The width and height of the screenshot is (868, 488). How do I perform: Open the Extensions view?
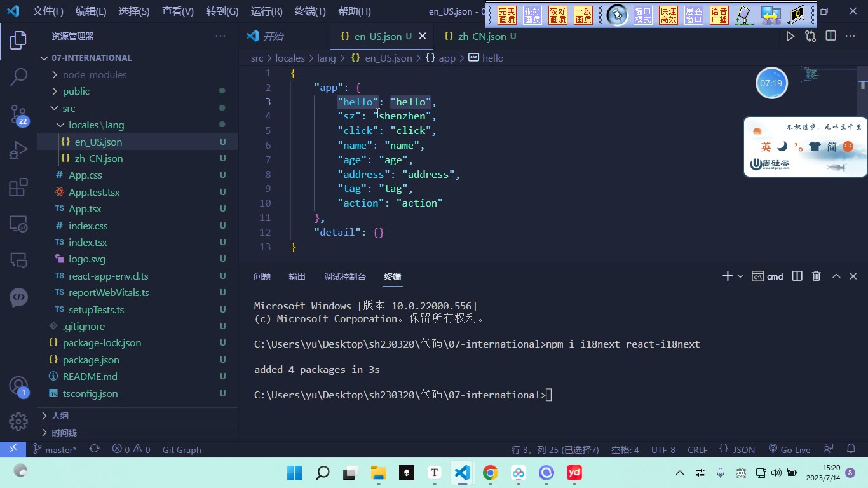coord(18,187)
